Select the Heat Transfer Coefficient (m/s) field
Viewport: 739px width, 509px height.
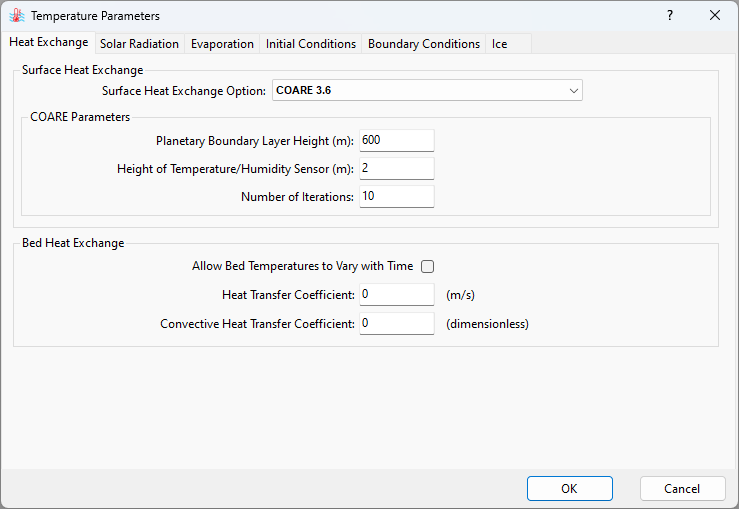(x=396, y=295)
